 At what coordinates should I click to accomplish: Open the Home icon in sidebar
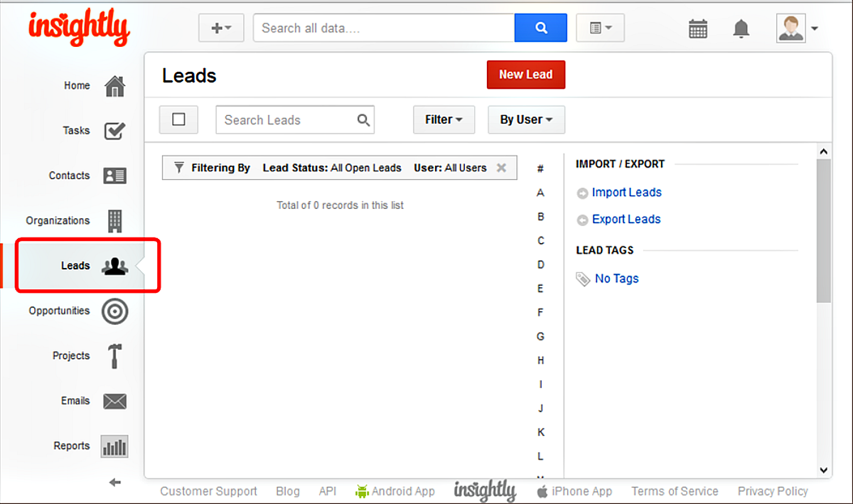(114, 85)
